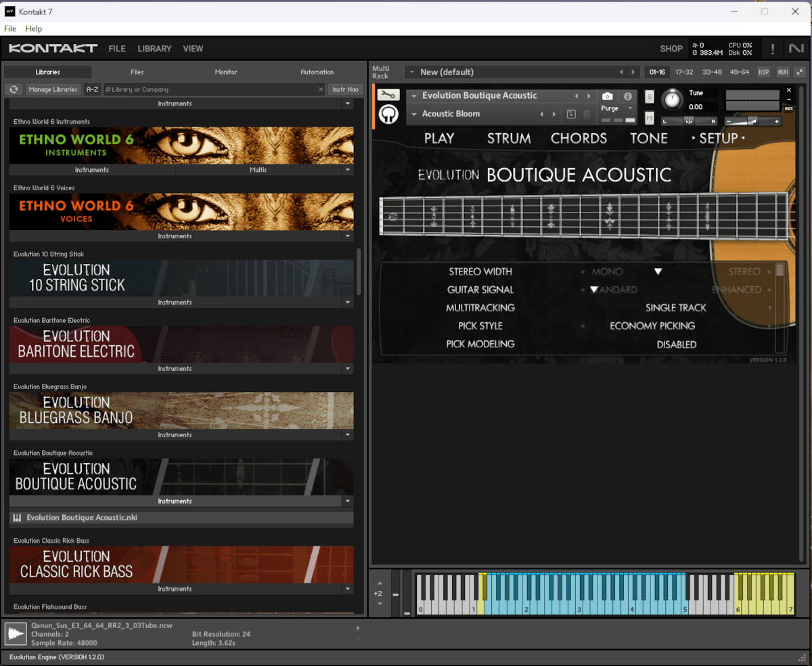
Task: Switch to the Automation tab
Action: 317,72
